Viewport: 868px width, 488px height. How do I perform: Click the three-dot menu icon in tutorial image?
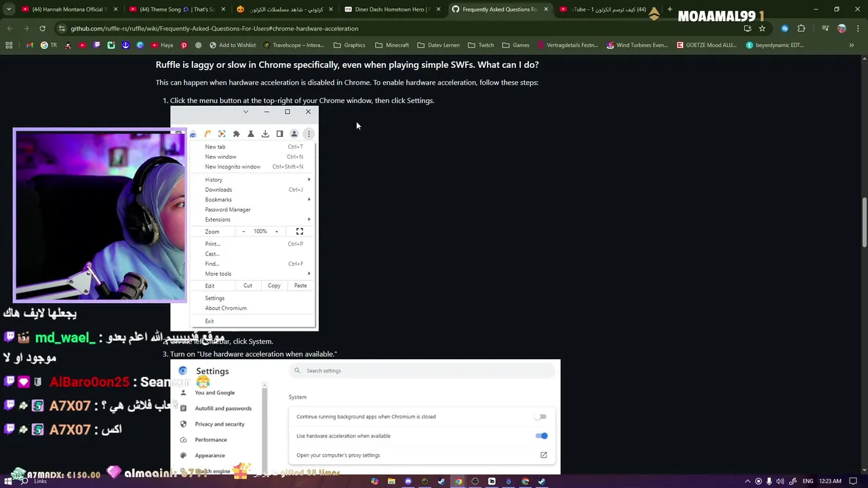point(309,134)
